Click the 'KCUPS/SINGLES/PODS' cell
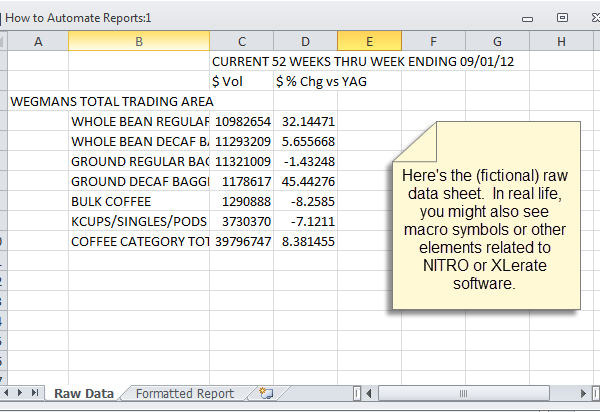This screenshot has width=600, height=412. 139,221
